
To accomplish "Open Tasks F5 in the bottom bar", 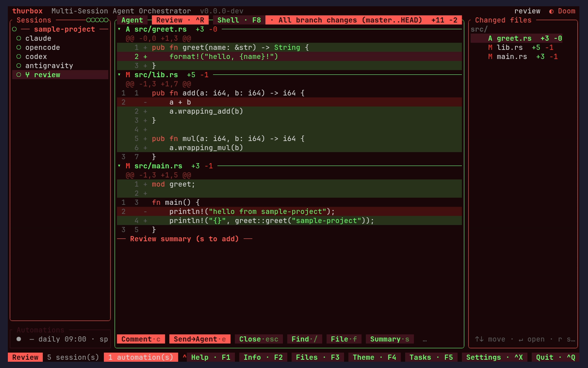I will [x=431, y=357].
